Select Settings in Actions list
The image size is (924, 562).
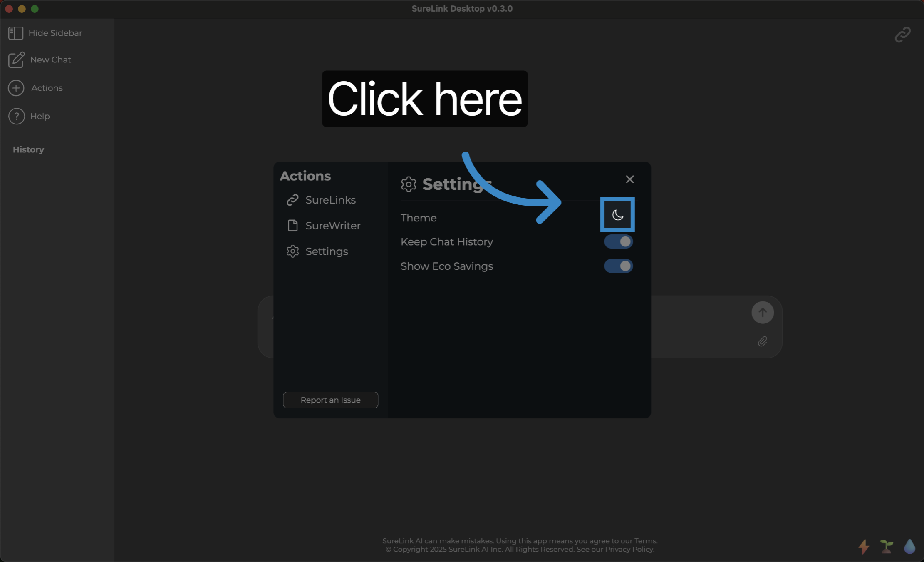pos(317,251)
